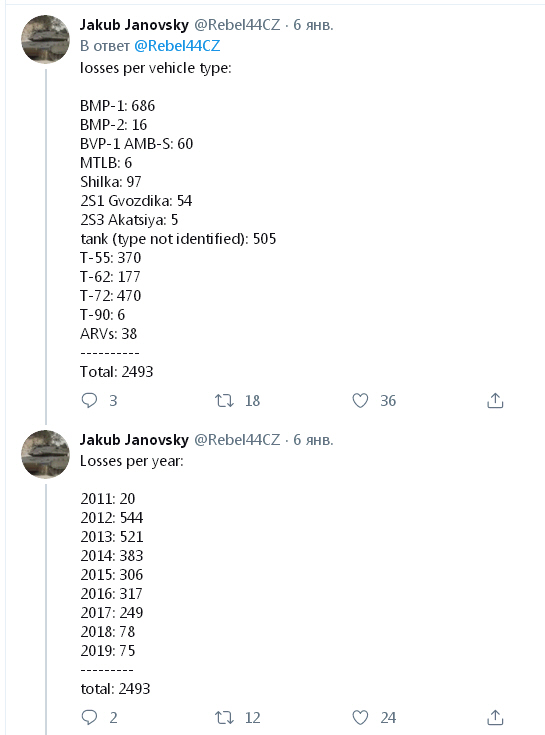Share the losses per vehicle type tweet
545x735 pixels.
click(x=495, y=401)
